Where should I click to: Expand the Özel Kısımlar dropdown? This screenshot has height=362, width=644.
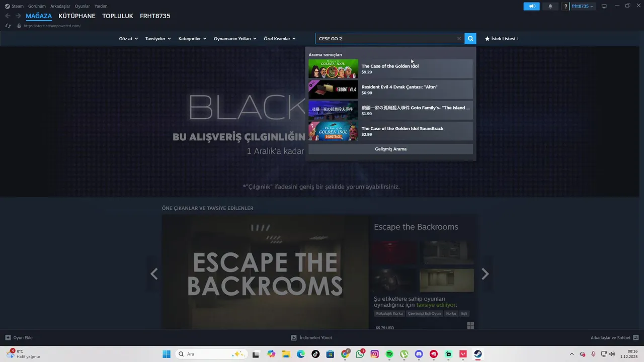point(280,39)
